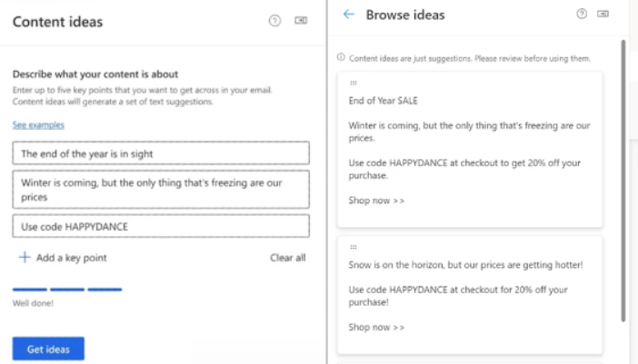Click the Browse ideas vertical scrollbar
Image resolution: width=638 pixels, height=364 pixels.
(x=623, y=182)
